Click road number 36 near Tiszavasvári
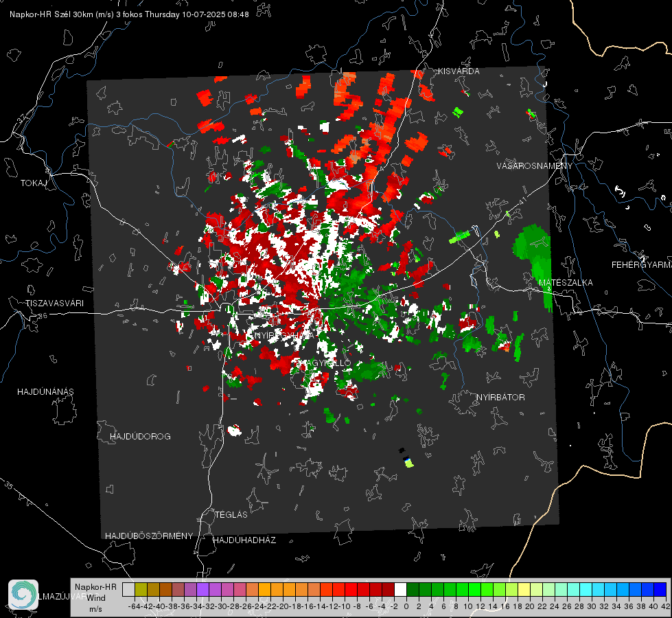Viewport: 672px width, 618px height. click(43, 316)
